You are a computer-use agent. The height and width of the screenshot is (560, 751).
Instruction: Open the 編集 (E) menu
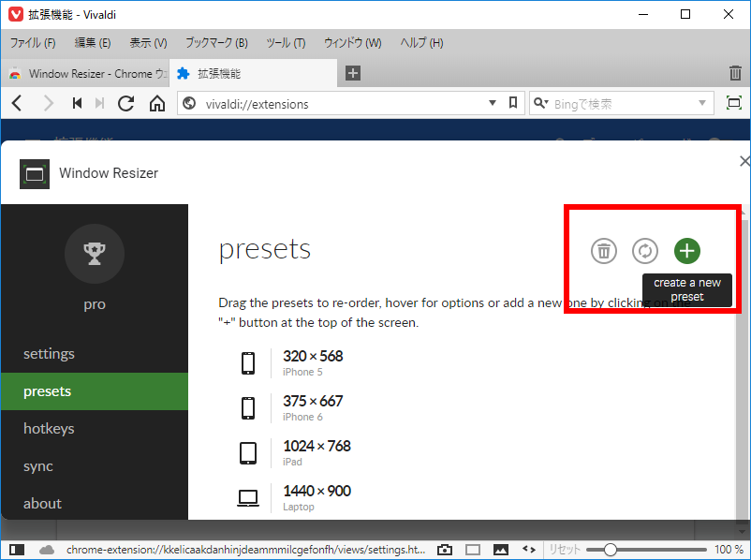(x=93, y=43)
